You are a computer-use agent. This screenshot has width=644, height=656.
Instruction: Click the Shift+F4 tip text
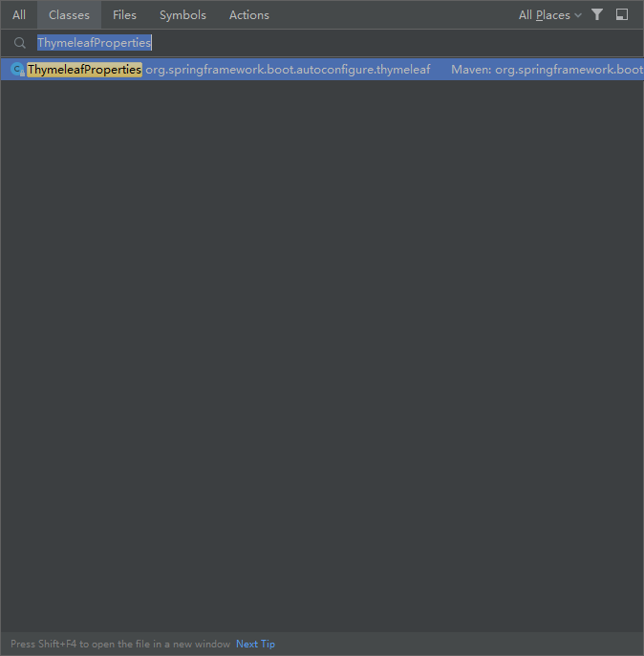[x=120, y=644]
